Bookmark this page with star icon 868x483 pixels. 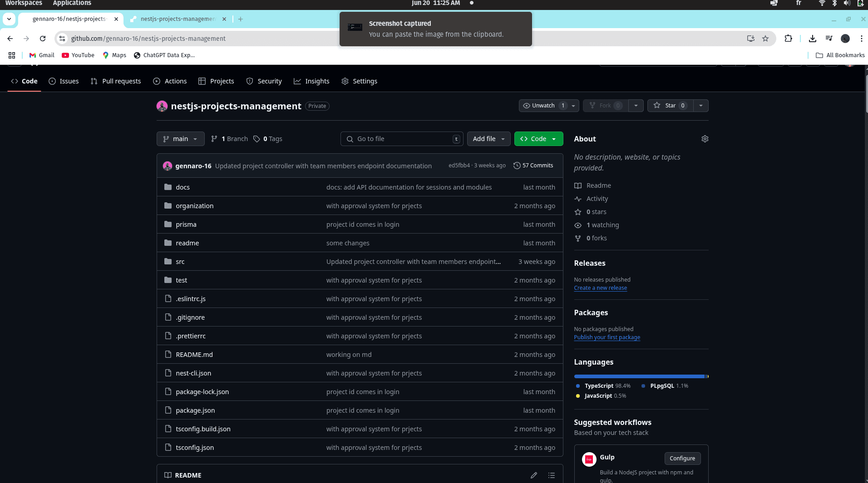click(765, 39)
